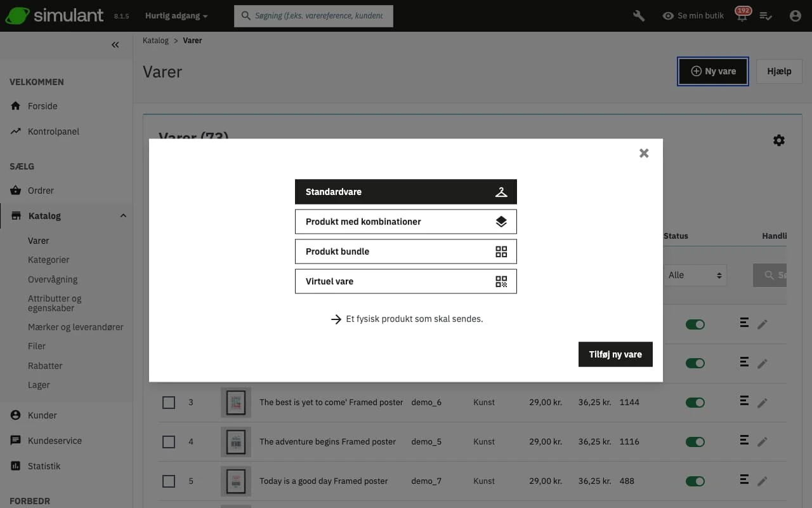The image size is (812, 508).
Task: Select the checkbox for product 5
Action: point(169,481)
